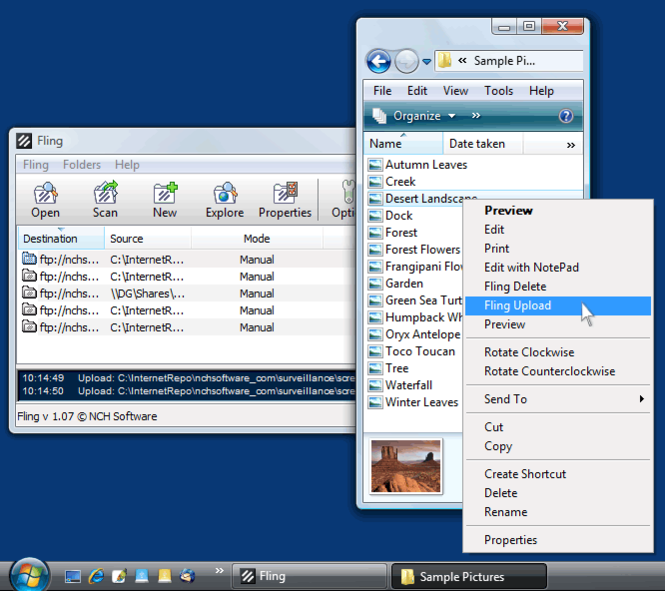Image resolution: width=665 pixels, height=591 pixels.
Task: Click the Garden file icon
Action: coord(375,283)
